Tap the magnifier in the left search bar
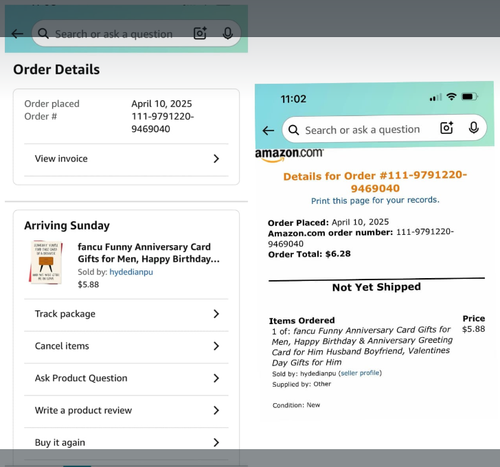The height and width of the screenshot is (467, 500). pyautogui.click(x=43, y=33)
